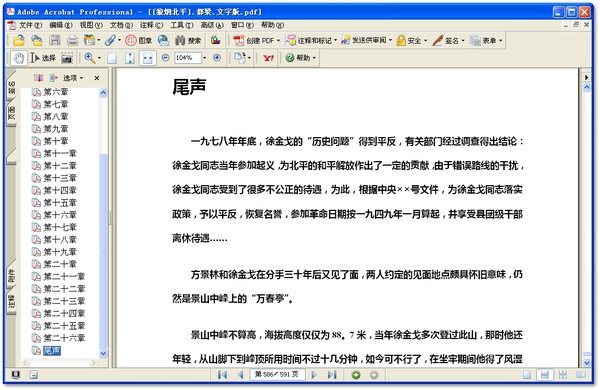
Task: Select the Hand tool in toolbar
Action: point(18,58)
